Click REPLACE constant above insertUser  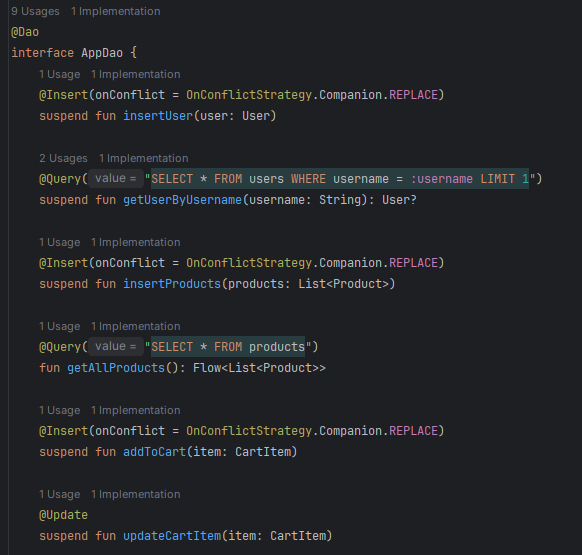pos(413,95)
